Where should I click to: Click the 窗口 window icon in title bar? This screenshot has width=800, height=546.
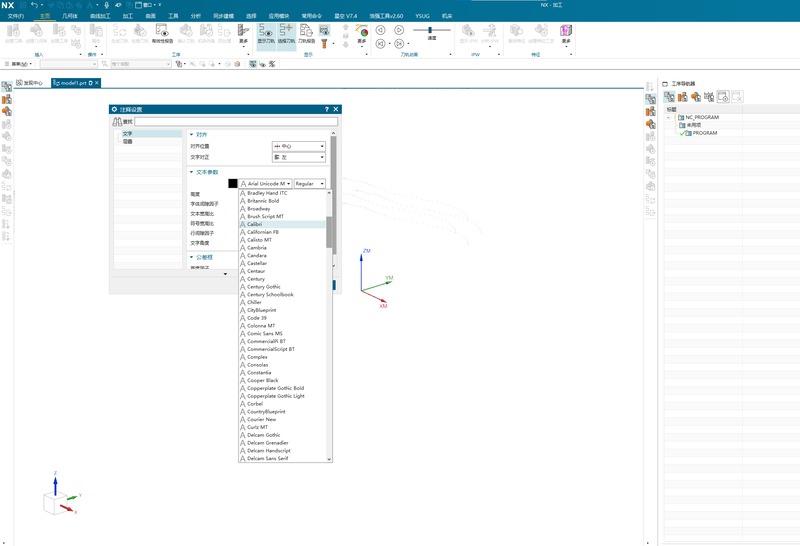click(x=138, y=5)
